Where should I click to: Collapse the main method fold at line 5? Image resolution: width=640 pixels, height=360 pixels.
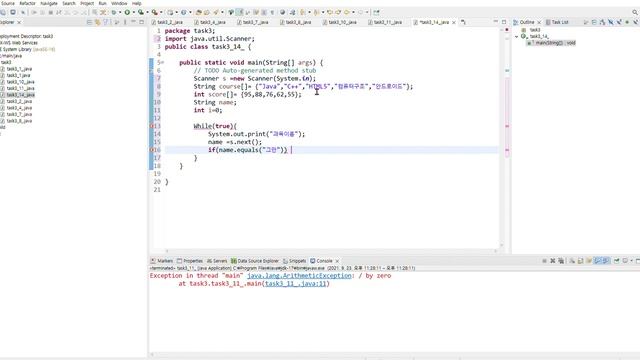click(x=162, y=62)
